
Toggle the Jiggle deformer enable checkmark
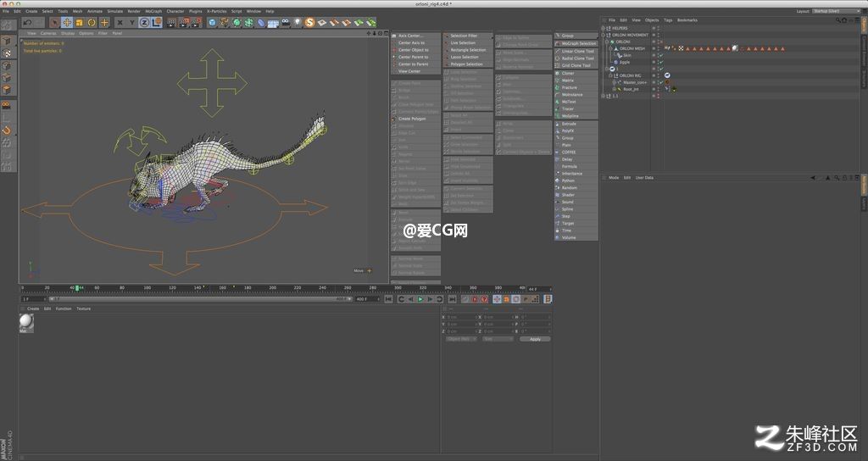[x=661, y=62]
